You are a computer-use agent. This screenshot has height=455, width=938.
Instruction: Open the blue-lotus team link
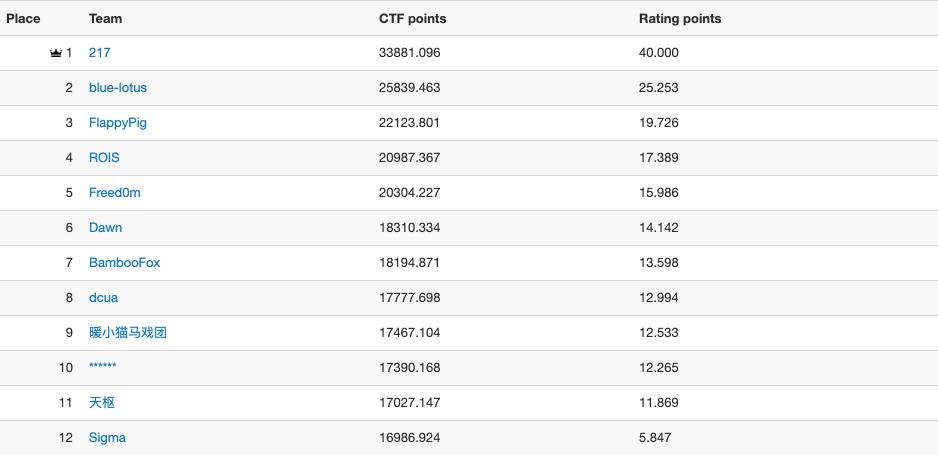pos(117,88)
